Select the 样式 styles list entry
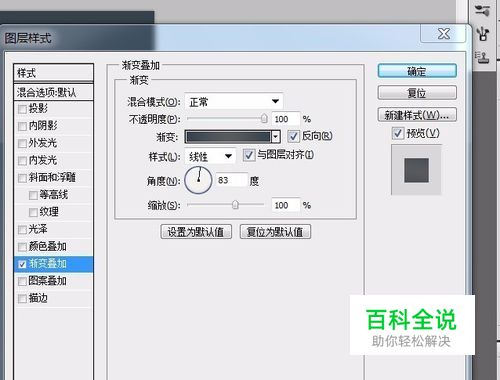Viewport: 500px width, 380px height. 53,73
